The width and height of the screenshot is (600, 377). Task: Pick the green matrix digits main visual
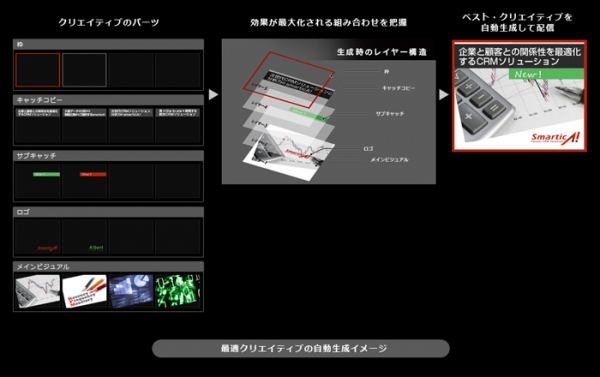tap(178, 291)
